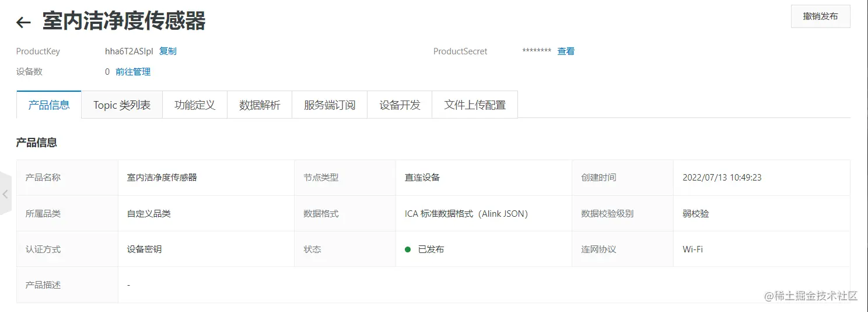Open the 文件上传配置 tab
This screenshot has height=312, width=868.
pyautogui.click(x=475, y=105)
